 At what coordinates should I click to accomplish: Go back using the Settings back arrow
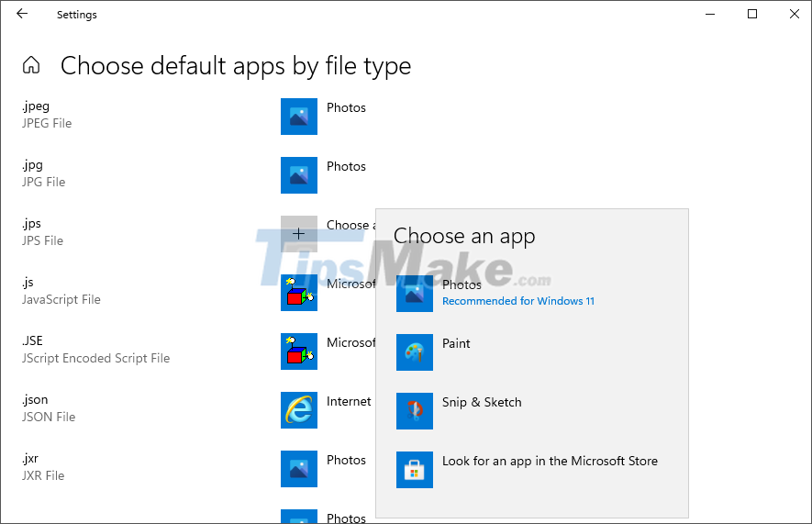coord(22,14)
